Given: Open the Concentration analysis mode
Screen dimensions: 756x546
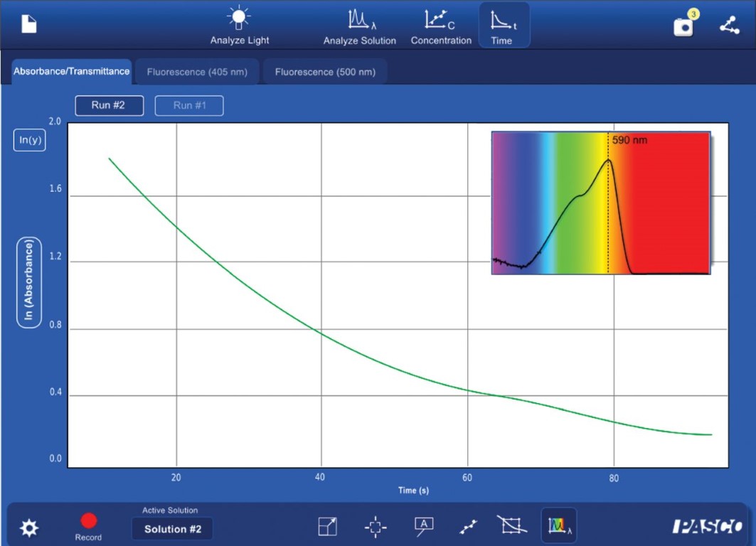Looking at the screenshot, I should [441, 26].
